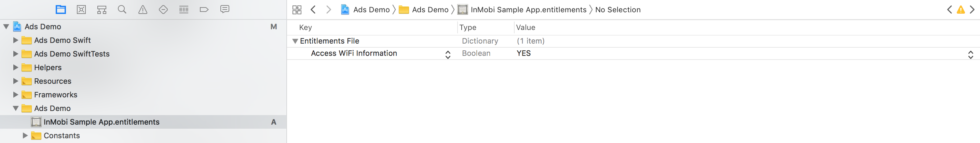Show the Report navigator speech bubble
Viewport: 980px width, 143px height.
point(225,9)
